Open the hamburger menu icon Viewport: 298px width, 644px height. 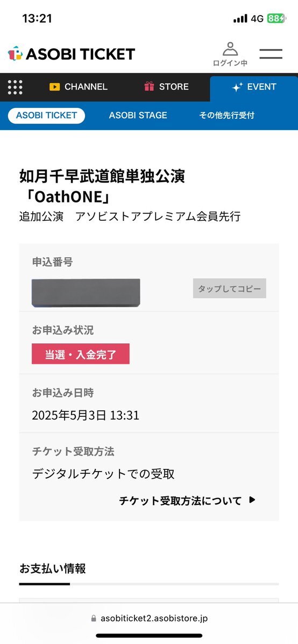click(x=271, y=54)
